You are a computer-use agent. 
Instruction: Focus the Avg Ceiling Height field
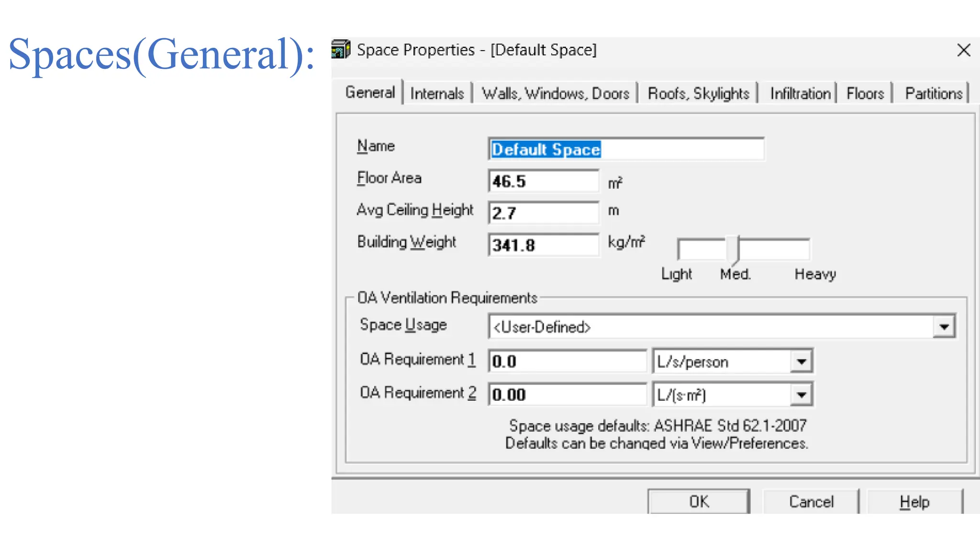[x=543, y=213]
